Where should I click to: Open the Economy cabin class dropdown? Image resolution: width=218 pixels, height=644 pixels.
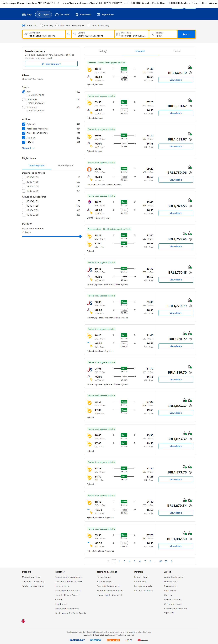(x=78, y=26)
